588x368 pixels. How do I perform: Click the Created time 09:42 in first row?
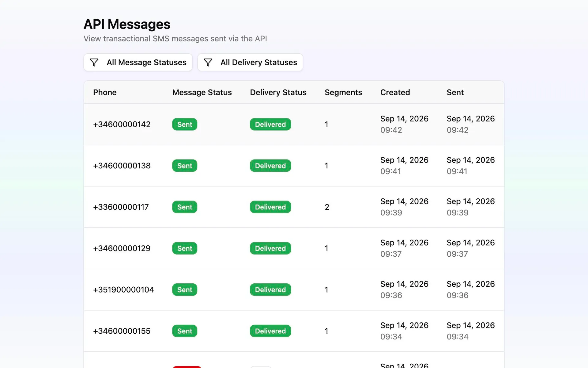point(391,130)
